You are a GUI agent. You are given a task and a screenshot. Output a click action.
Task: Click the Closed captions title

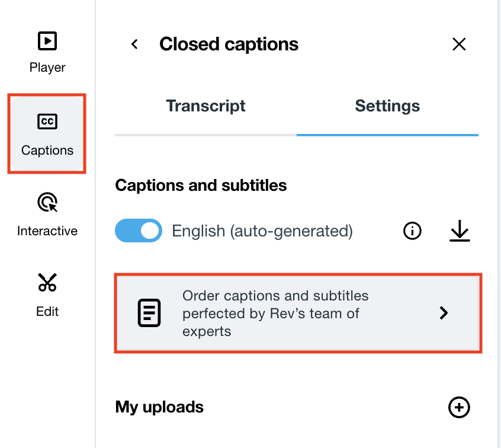(x=228, y=44)
